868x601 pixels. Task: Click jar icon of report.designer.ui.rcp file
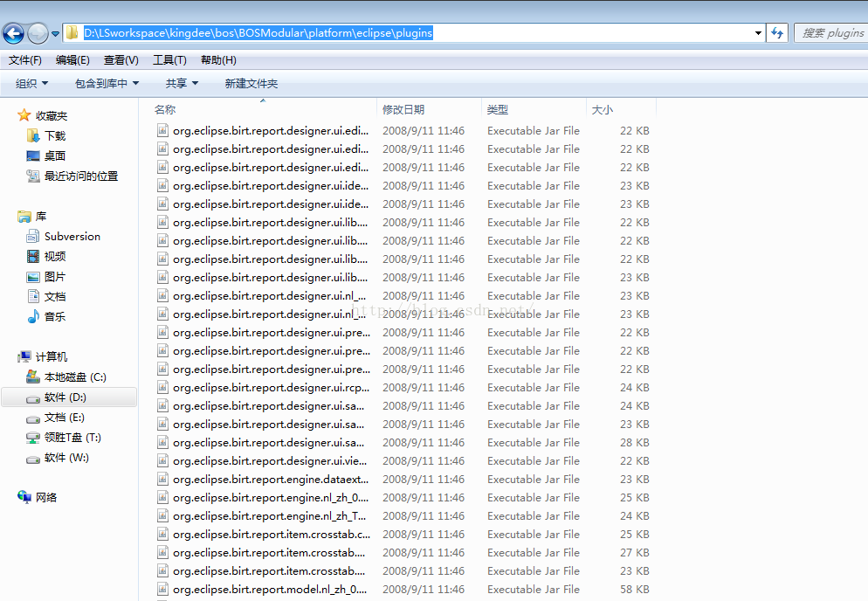tap(162, 387)
